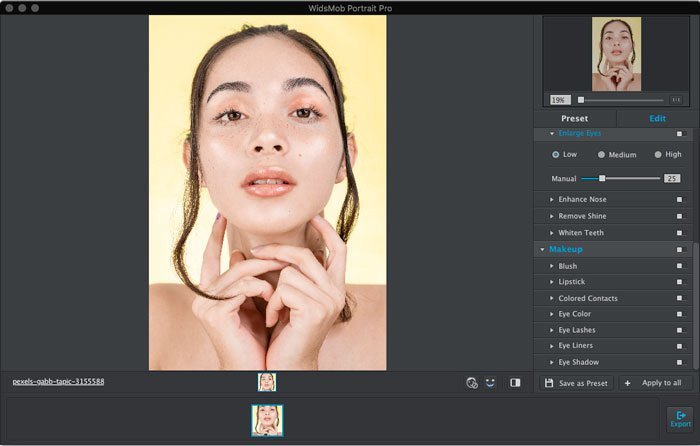Expand the Lipstick options
700x446 pixels.
[x=551, y=283]
